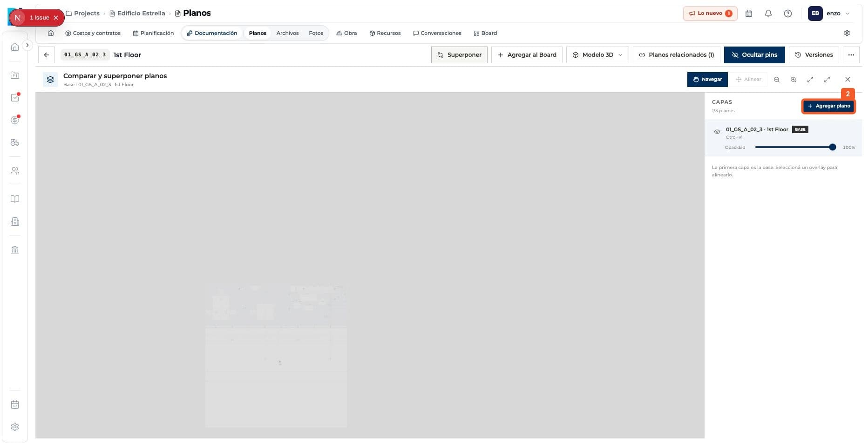
Task: Open the Planificación section
Action: pos(153,33)
